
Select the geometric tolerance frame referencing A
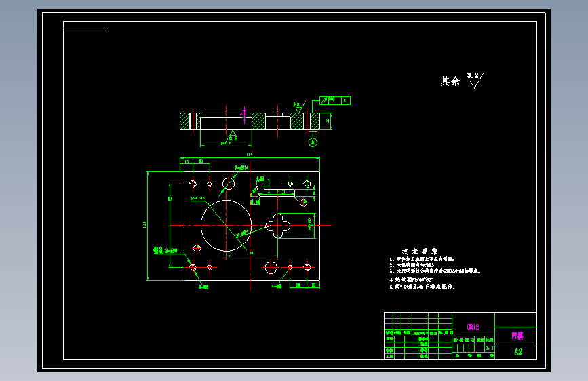[x=335, y=100]
